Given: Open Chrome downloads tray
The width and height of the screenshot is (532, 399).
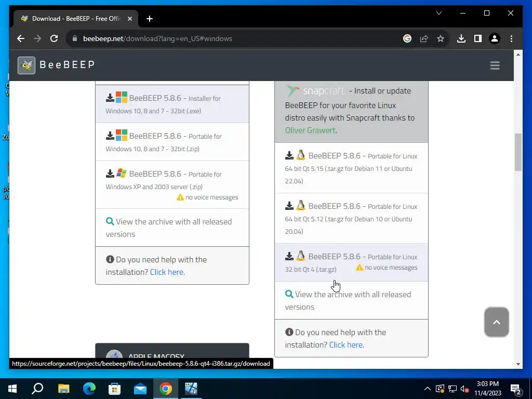Looking at the screenshot, I should coord(461,38).
